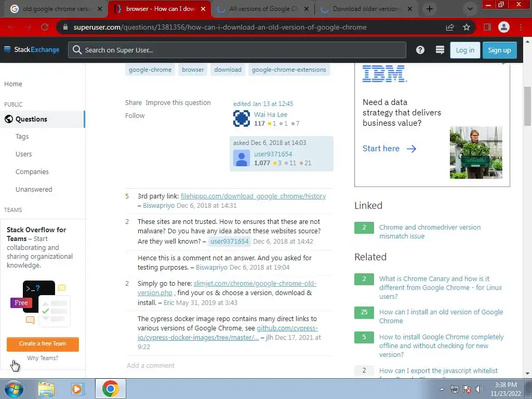
Task: Open the 'edited Jan 13 at 12:45' revision link
Action: (263, 103)
